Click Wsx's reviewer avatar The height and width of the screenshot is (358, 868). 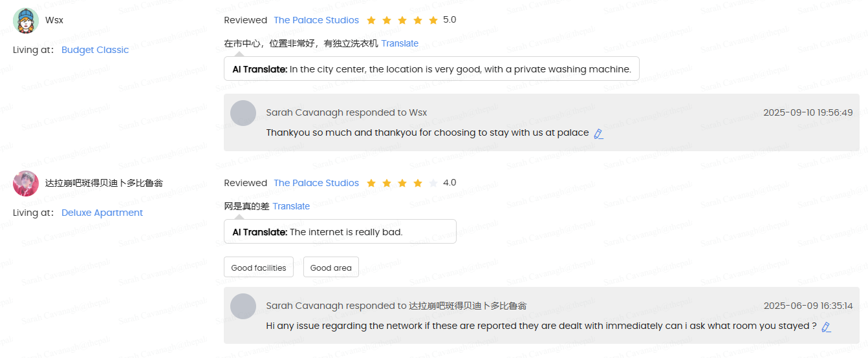26,21
